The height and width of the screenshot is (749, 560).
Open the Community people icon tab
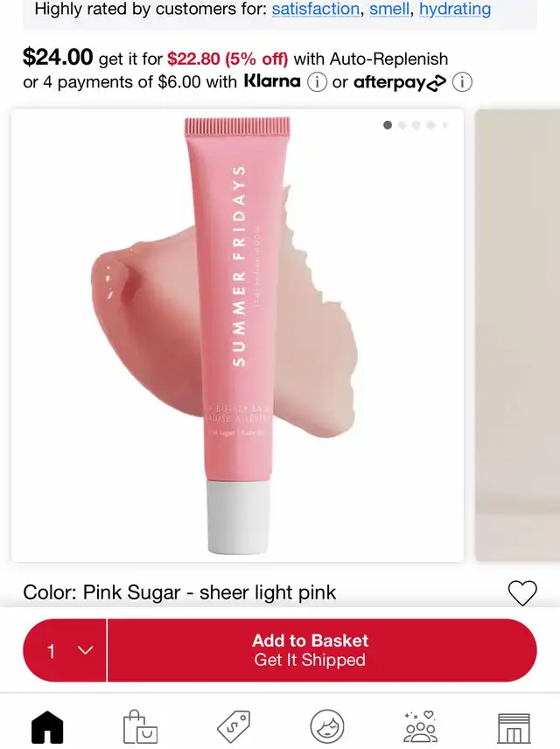[x=420, y=726]
